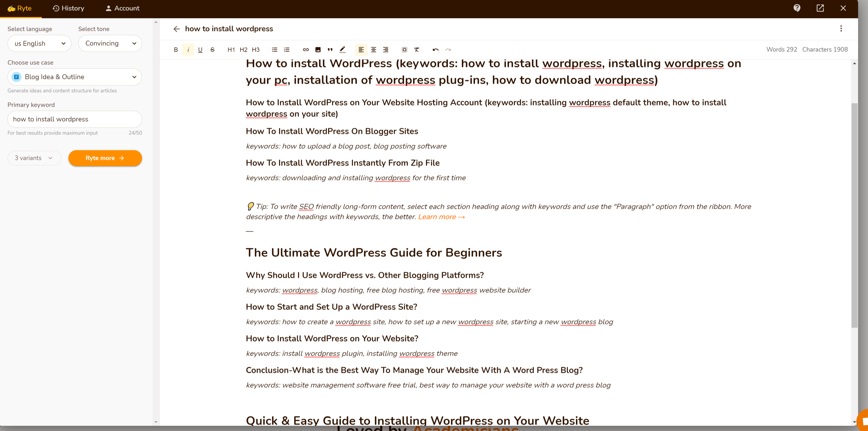Insert a bulleted list
Image resolution: width=868 pixels, height=431 pixels.
(x=275, y=50)
